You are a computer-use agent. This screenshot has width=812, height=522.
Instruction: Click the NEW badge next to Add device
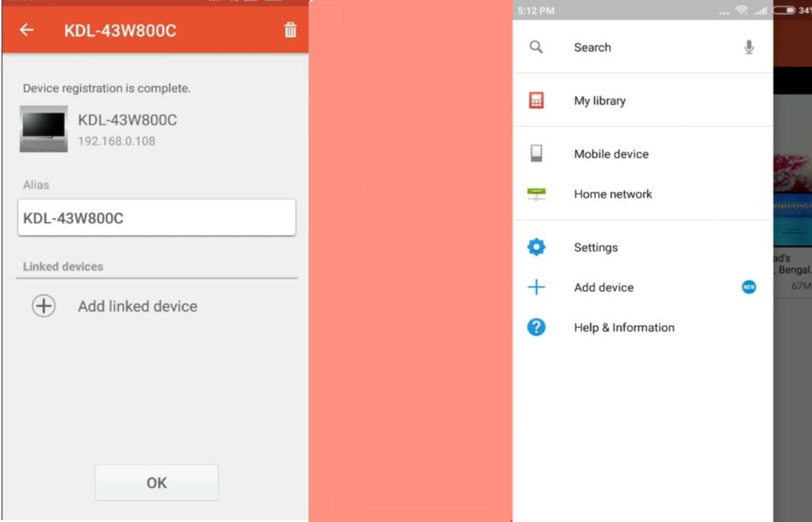(749, 287)
